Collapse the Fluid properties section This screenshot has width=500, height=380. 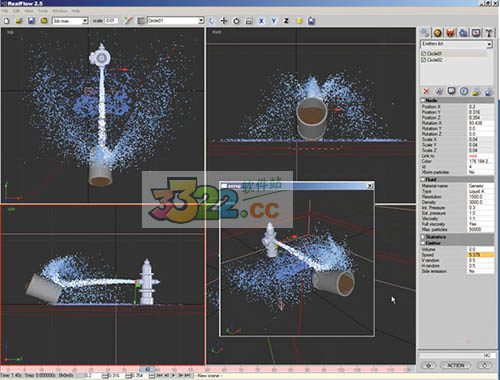pyautogui.click(x=422, y=179)
